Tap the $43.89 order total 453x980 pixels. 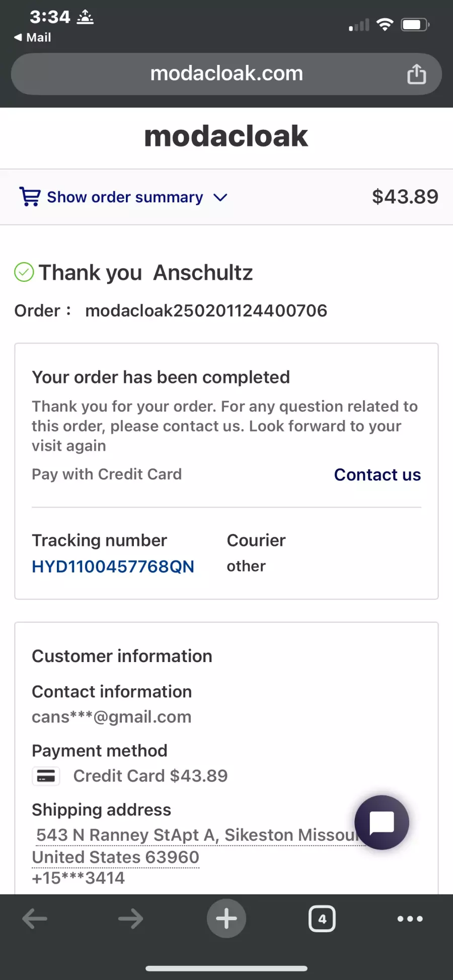(x=405, y=197)
